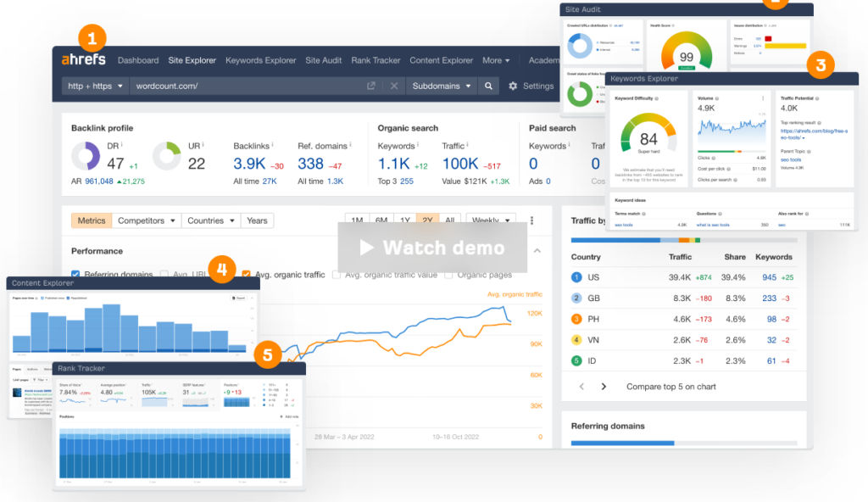The image size is (868, 502).
Task: Open the three-dot chart options menu
Action: click(532, 220)
